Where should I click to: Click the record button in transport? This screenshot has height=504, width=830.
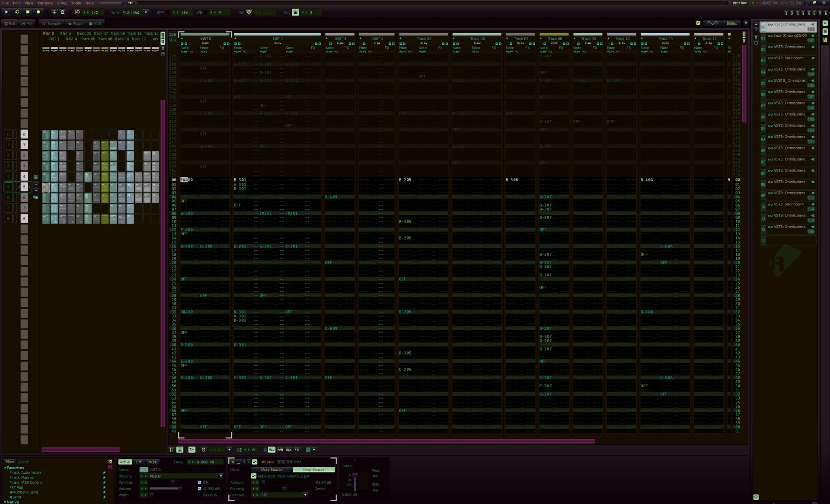[38, 12]
